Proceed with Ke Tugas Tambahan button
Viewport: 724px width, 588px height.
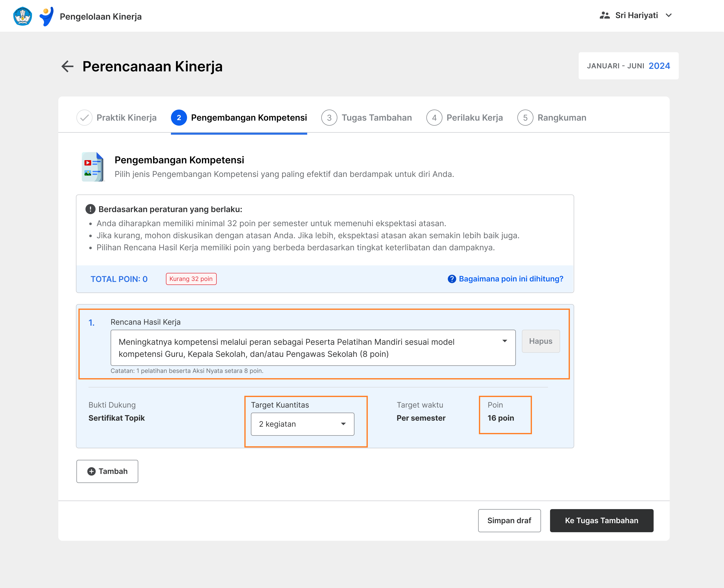point(601,521)
